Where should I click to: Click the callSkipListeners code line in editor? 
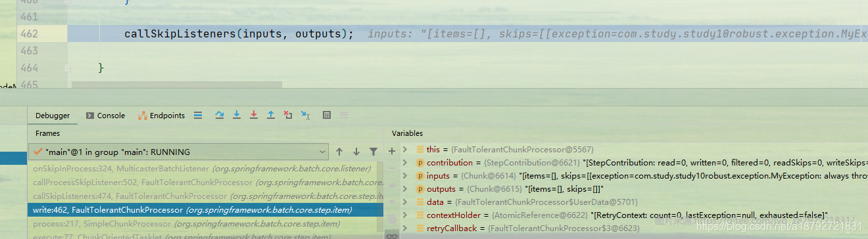tap(239, 33)
